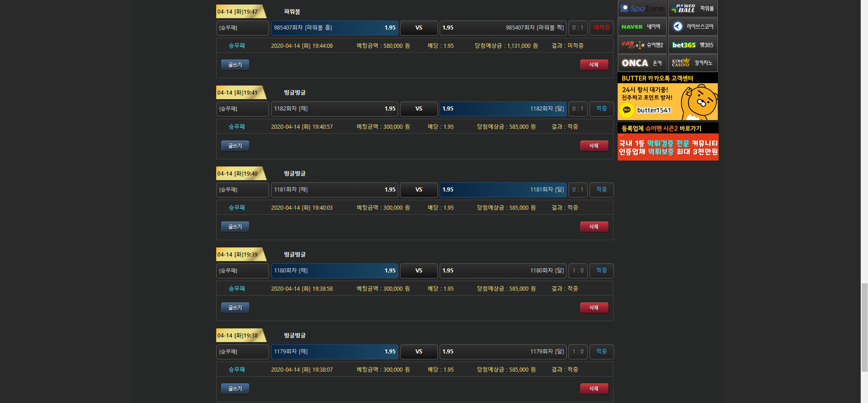Open the bet365 sidebar link
Screen dimensions: 868x403
coord(693,45)
